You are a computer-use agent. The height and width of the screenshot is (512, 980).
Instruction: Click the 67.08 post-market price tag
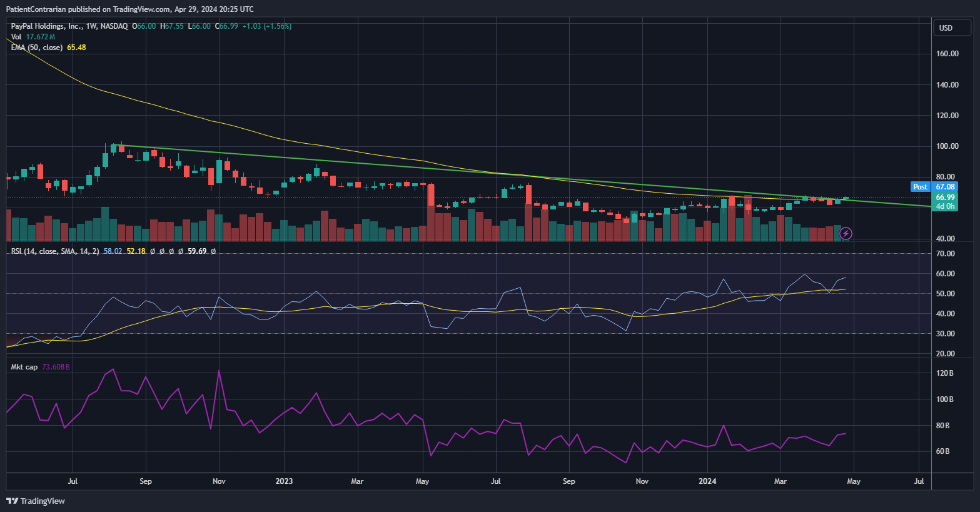click(945, 187)
